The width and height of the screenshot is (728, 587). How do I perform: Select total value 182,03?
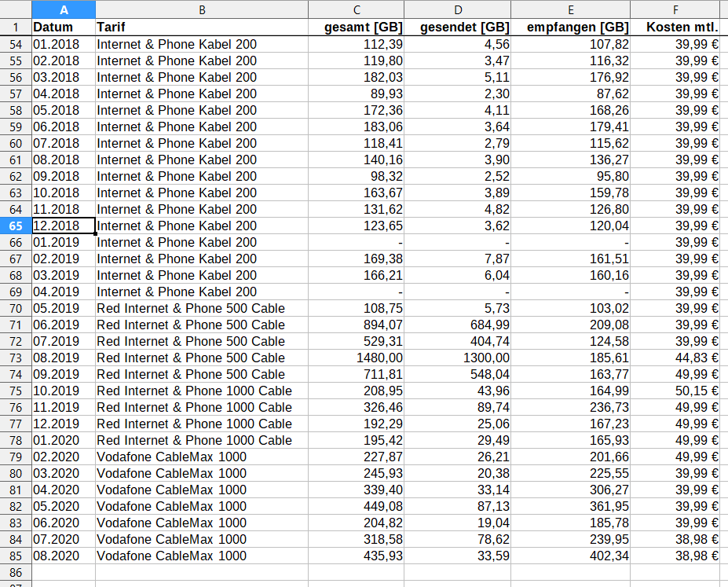click(x=356, y=77)
